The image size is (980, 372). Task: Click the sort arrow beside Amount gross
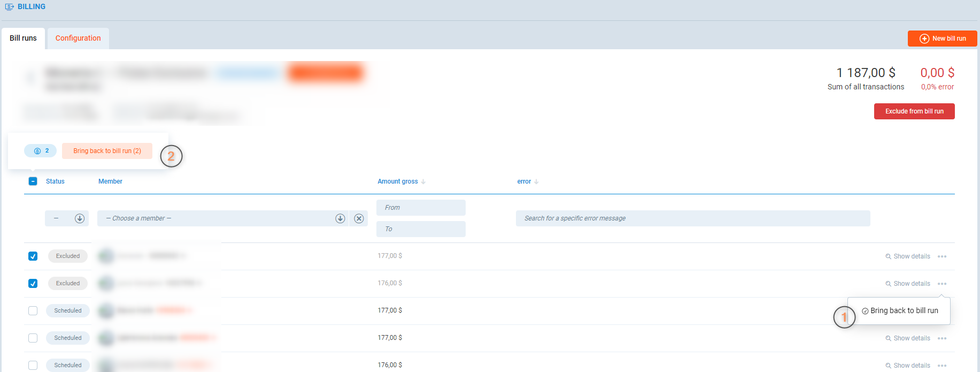coord(423,182)
